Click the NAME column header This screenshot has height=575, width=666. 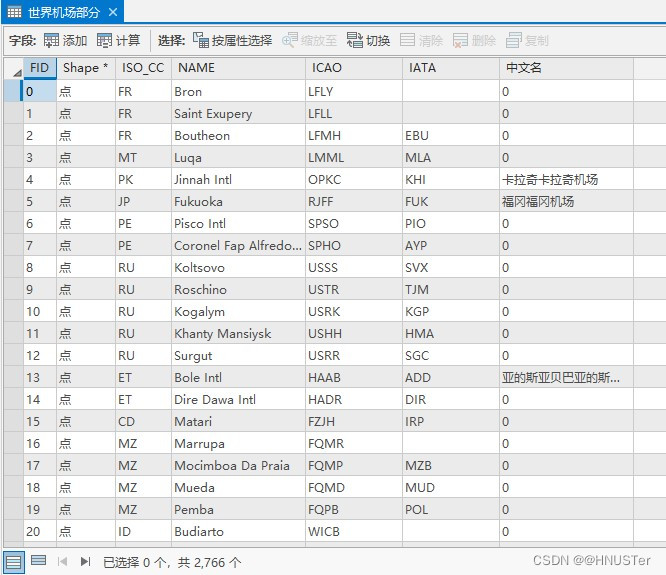(238, 68)
